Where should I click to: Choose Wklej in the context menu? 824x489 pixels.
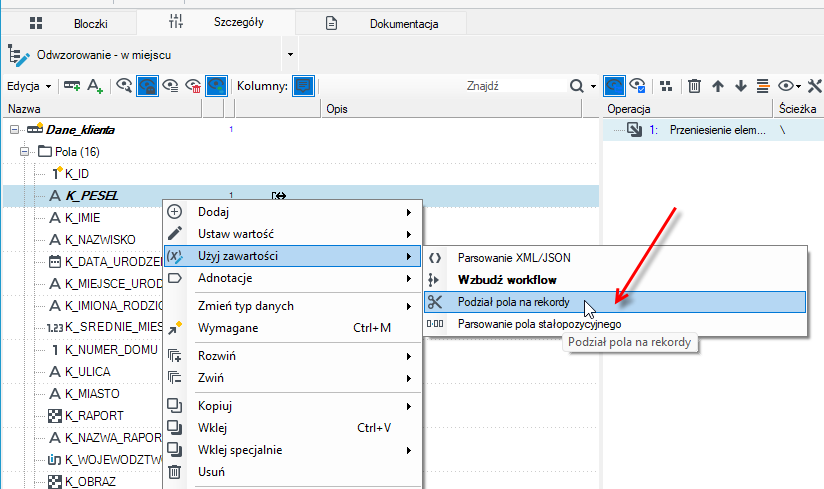coord(292,428)
